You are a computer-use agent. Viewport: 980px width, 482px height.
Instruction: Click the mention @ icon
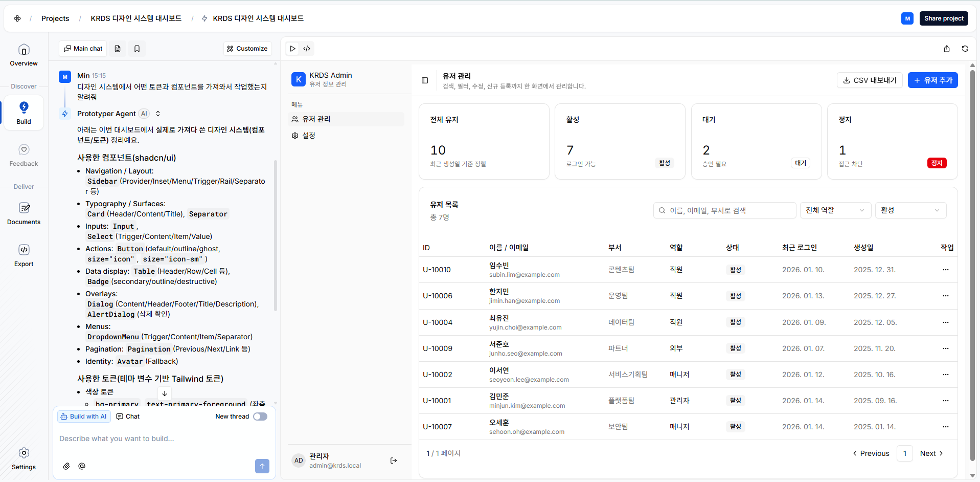click(x=82, y=466)
